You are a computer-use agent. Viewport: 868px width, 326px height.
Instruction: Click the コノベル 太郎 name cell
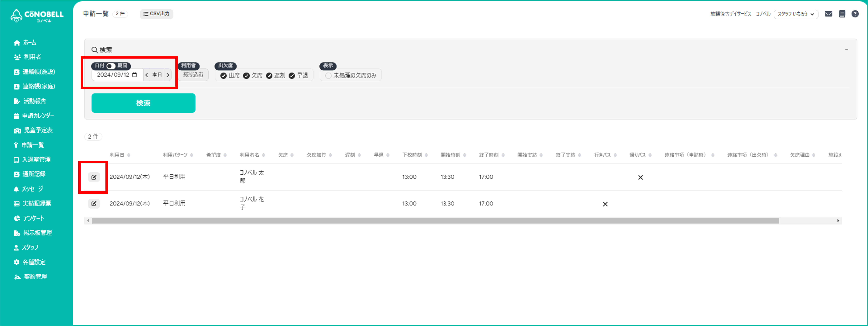coord(252,177)
